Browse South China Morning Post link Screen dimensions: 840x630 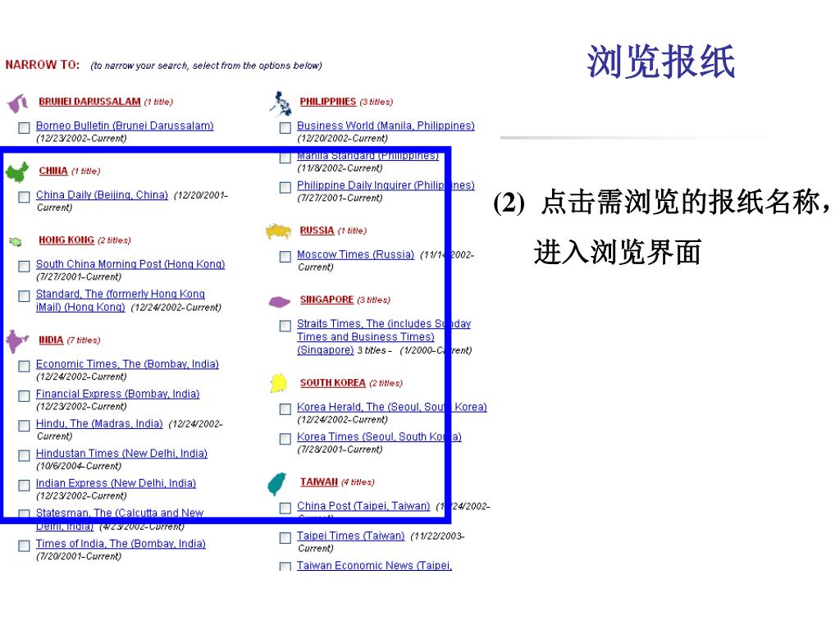coord(130,263)
